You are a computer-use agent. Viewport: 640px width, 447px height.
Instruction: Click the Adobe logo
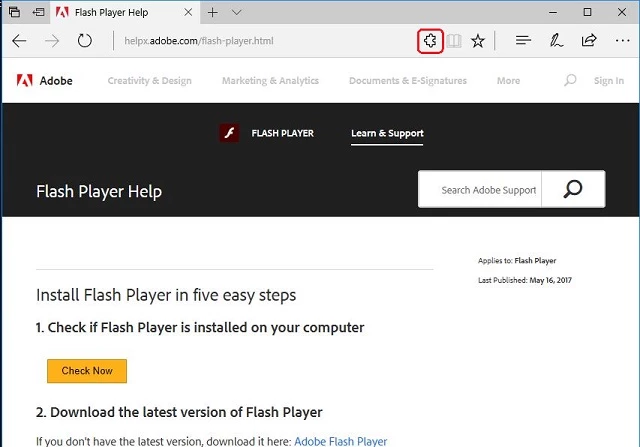(x=44, y=80)
